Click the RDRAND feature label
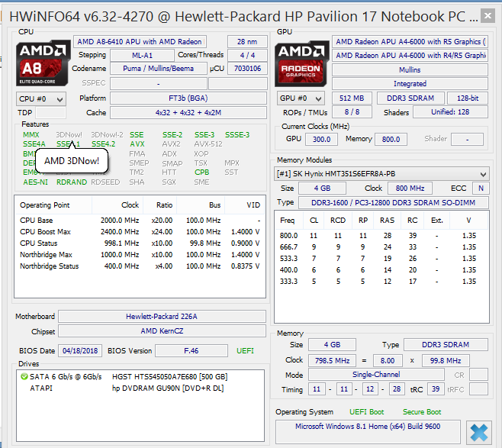Viewport: 502px width, 448px height. tap(72, 182)
